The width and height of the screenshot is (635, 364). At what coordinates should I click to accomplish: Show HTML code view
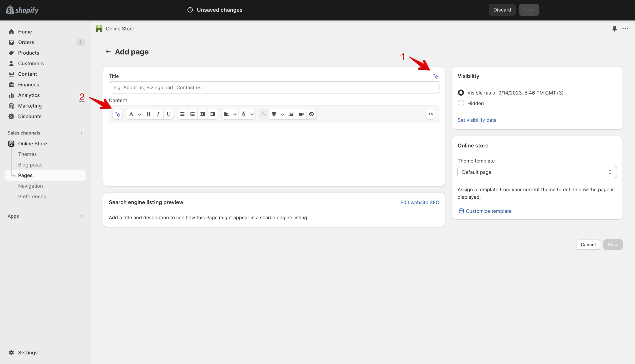431,114
